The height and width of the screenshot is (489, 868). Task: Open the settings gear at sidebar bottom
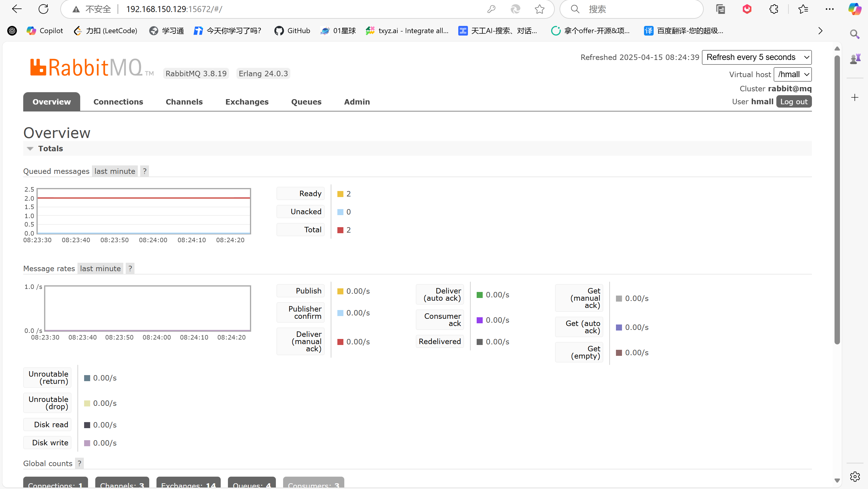click(x=855, y=476)
